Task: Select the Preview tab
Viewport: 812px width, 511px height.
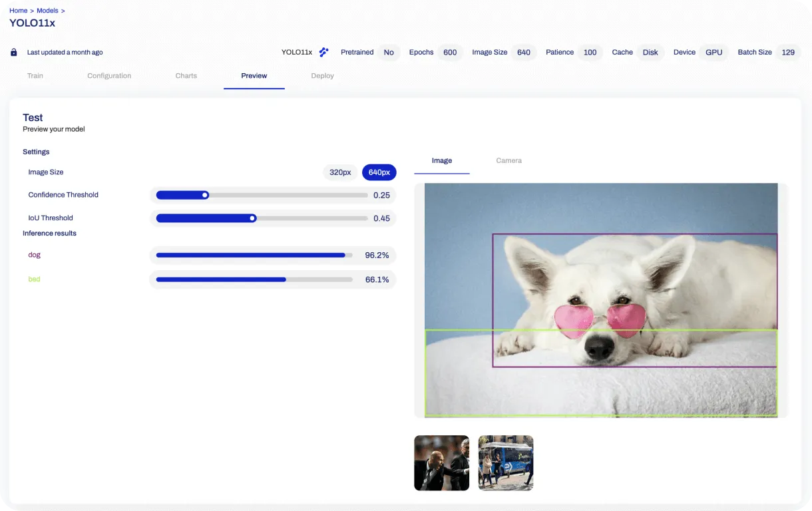Action: 254,76
